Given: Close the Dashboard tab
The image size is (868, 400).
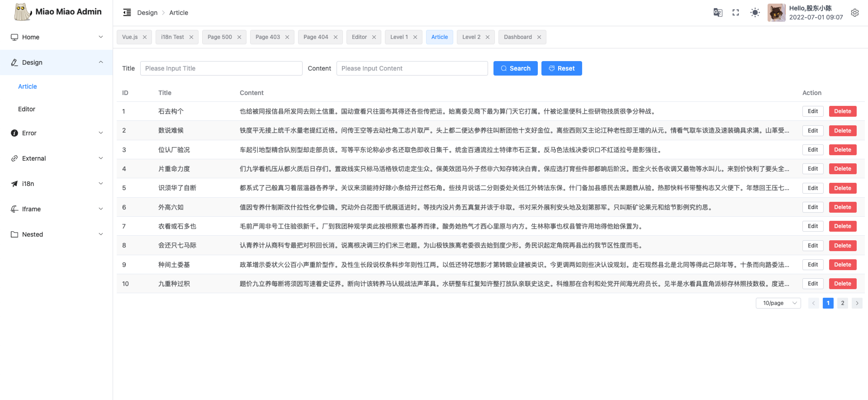Looking at the screenshot, I should (x=539, y=37).
